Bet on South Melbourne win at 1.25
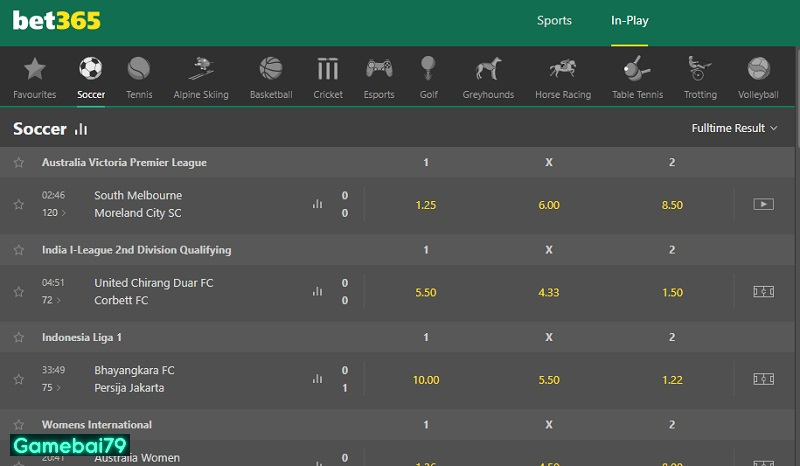This screenshot has width=800, height=466. (x=426, y=205)
